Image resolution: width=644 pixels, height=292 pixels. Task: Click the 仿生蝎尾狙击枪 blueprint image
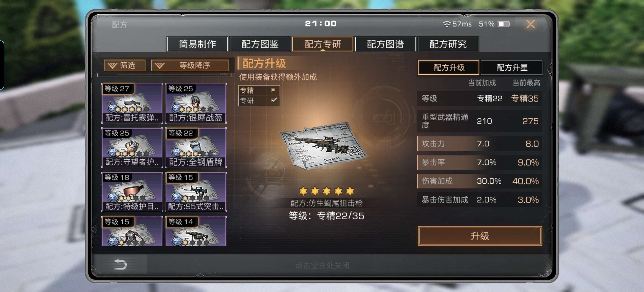tap(324, 146)
